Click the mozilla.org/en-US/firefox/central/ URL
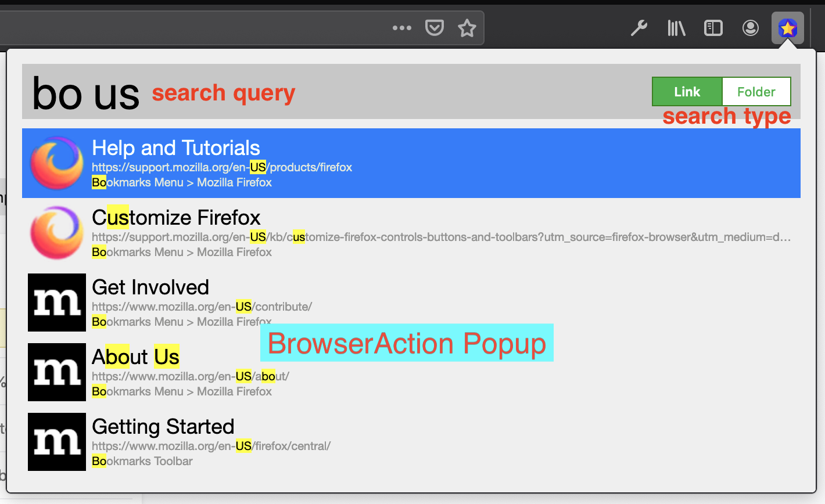The width and height of the screenshot is (825, 504). (211, 446)
